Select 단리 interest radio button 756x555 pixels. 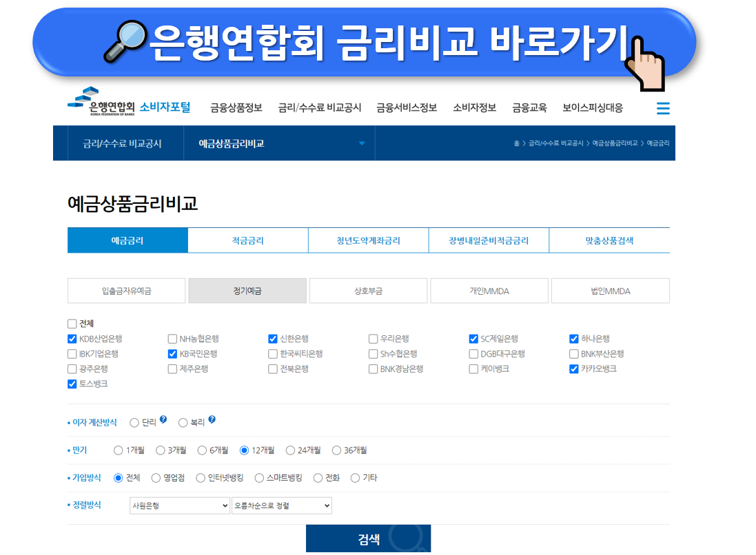click(x=134, y=423)
